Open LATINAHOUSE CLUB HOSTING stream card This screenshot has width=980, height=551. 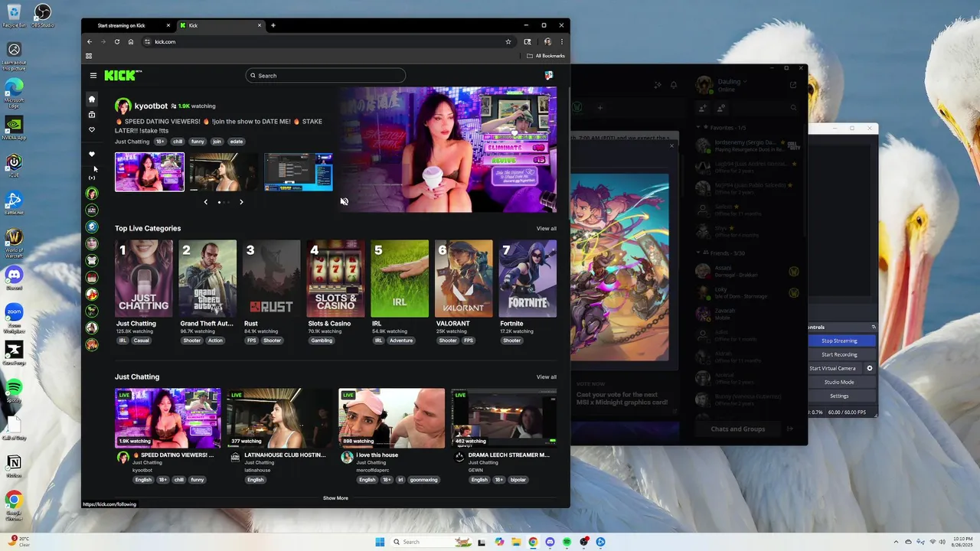(279, 417)
